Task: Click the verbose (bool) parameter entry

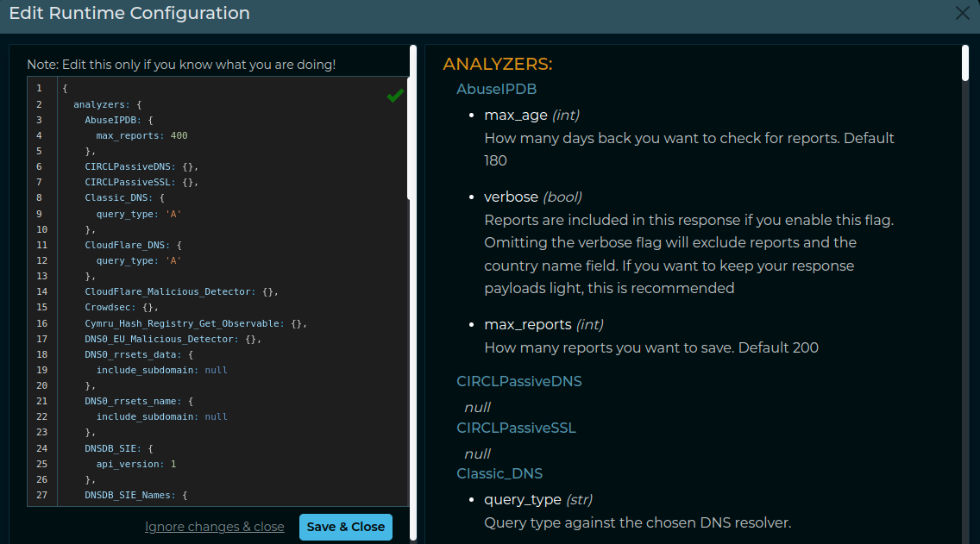Action: tap(533, 197)
